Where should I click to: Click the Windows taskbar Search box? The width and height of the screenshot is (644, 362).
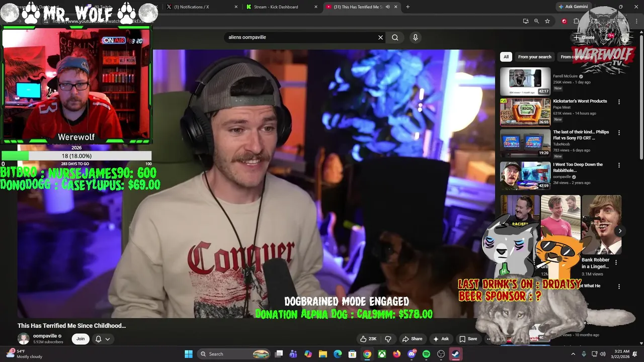pyautogui.click(x=234, y=354)
